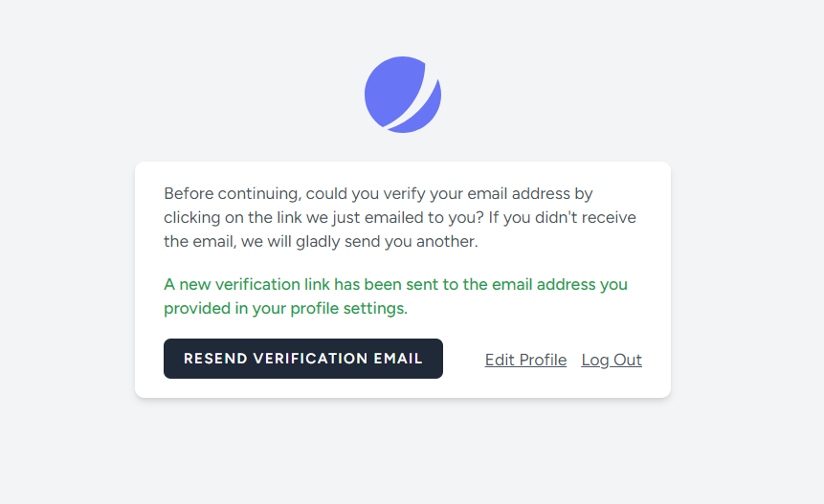824x504 pixels.
Task: Hit the dark button in the card
Action: [302, 359]
